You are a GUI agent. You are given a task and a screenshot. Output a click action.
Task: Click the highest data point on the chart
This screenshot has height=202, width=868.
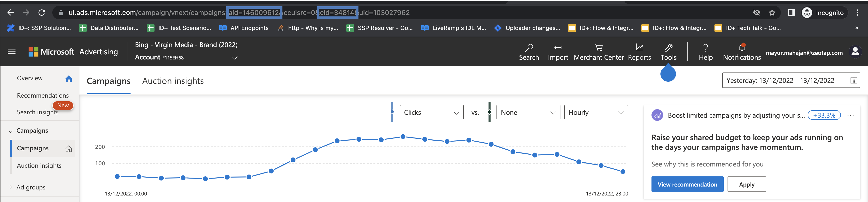403,137
